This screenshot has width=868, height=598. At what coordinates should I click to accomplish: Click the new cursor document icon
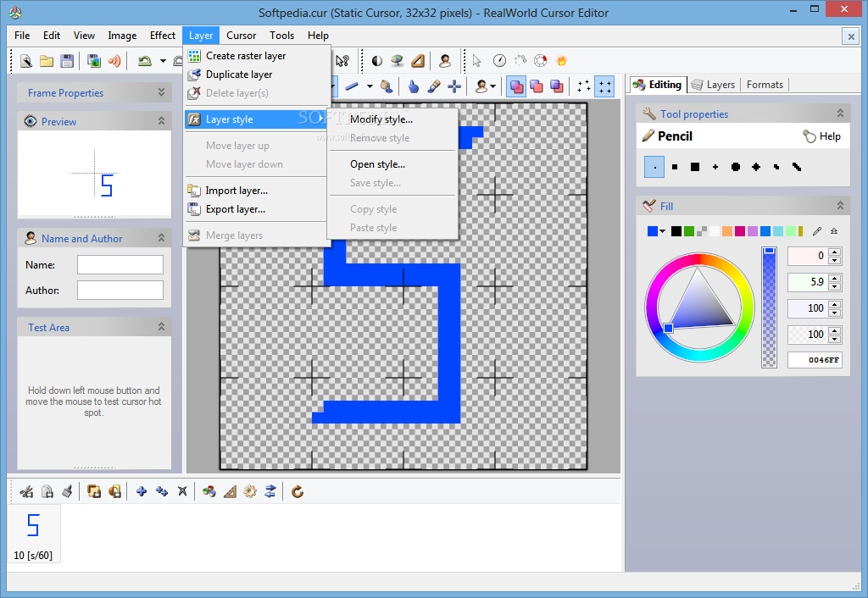(x=26, y=61)
